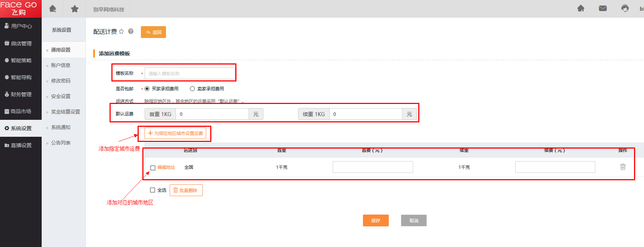Select the 卖家承担费用 radio option
Image resolution: width=644 pixels, height=247 pixels.
point(192,89)
